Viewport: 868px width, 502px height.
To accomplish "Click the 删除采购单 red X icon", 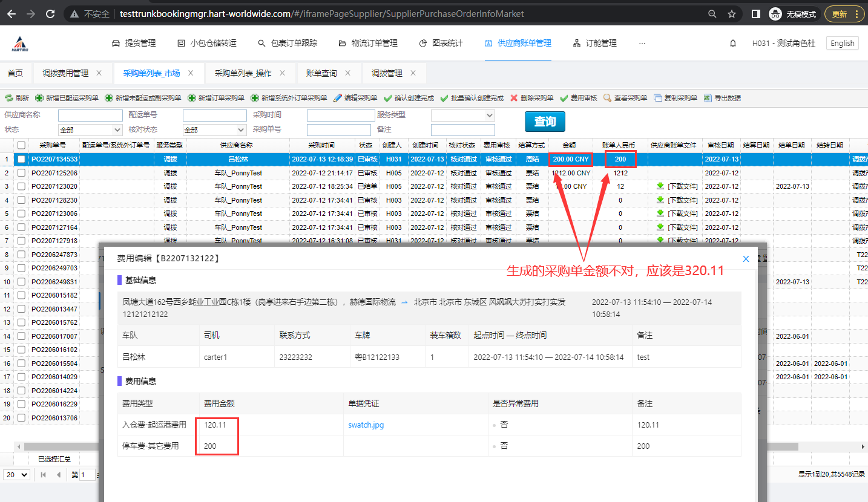I will 514,98.
